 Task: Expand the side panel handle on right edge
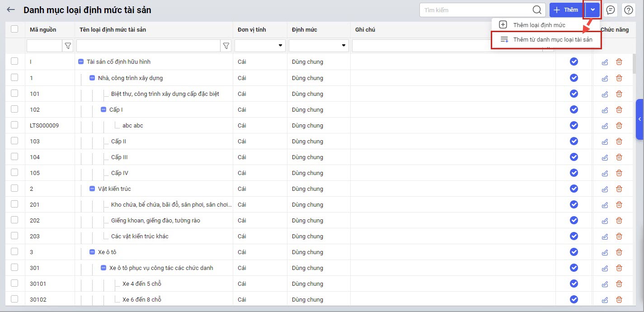point(639,119)
